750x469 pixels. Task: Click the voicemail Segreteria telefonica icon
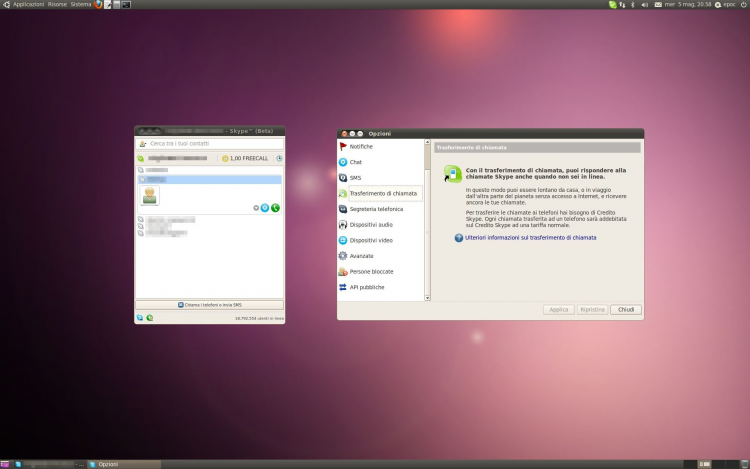click(x=343, y=209)
